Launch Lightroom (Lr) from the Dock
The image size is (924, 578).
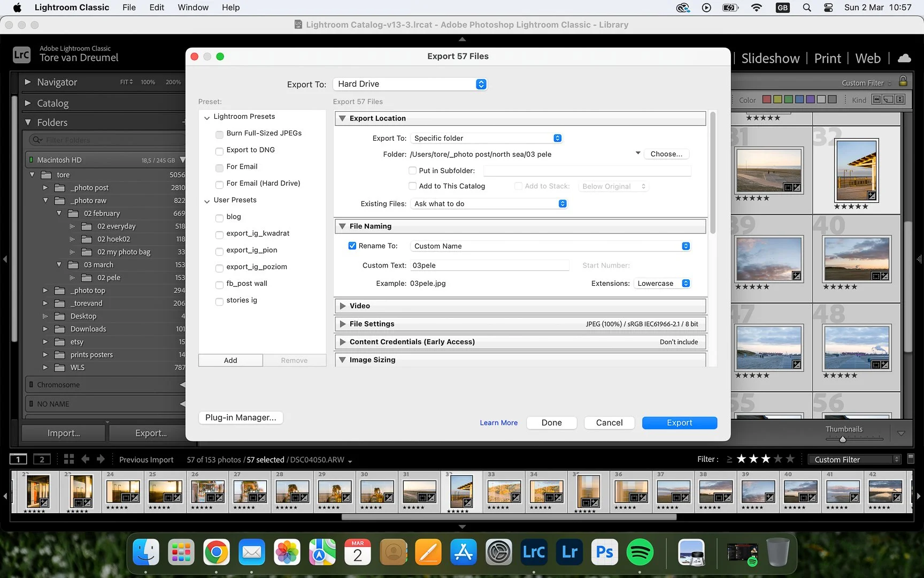tap(569, 552)
